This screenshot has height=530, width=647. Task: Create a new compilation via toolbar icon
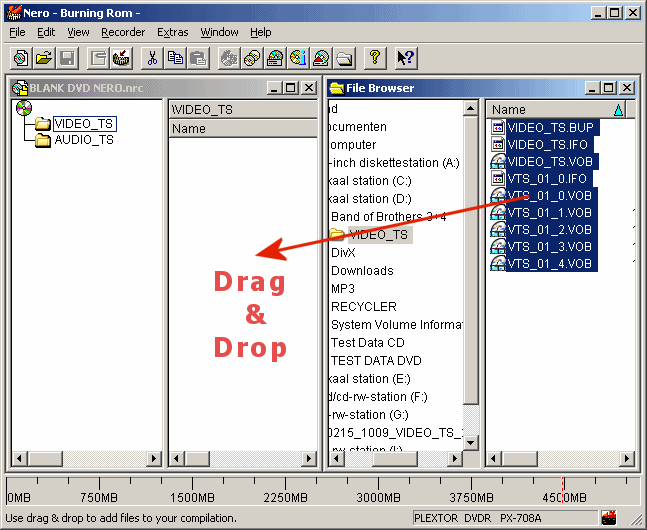21,58
